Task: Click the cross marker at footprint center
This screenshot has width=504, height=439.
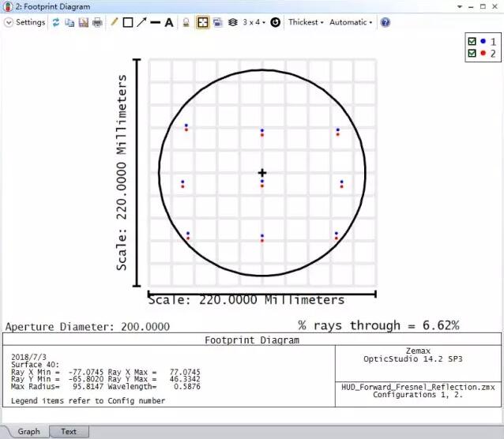Action: pyautogui.click(x=262, y=173)
